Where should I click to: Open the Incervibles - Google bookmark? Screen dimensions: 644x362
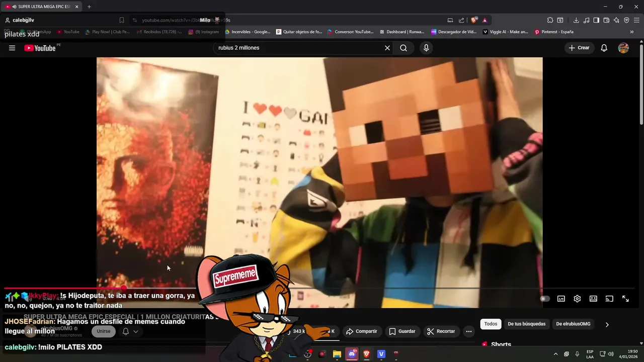pos(248,32)
